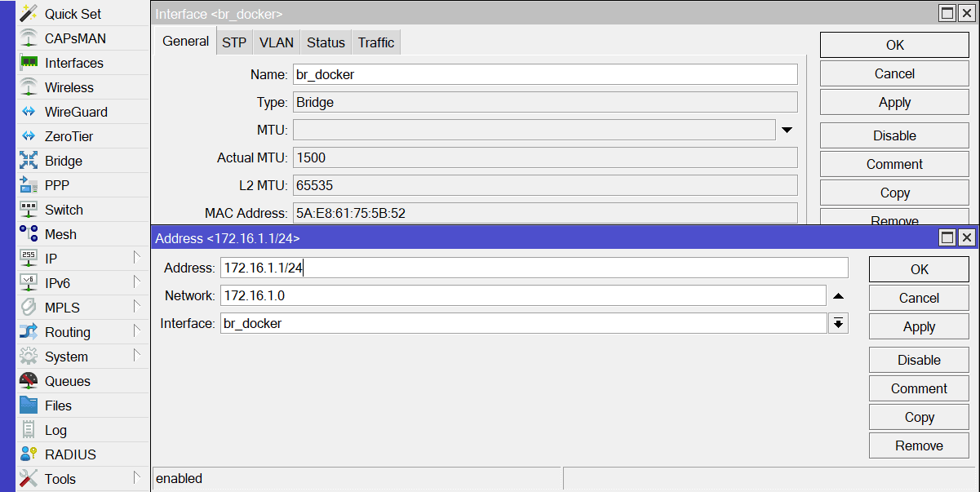Click the interface Name text field
This screenshot has height=492, width=980.
pos(544,74)
